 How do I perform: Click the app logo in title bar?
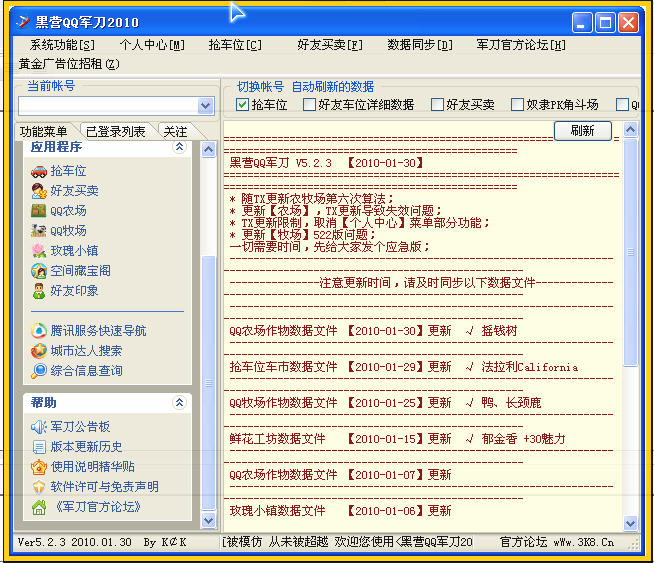tap(23, 22)
